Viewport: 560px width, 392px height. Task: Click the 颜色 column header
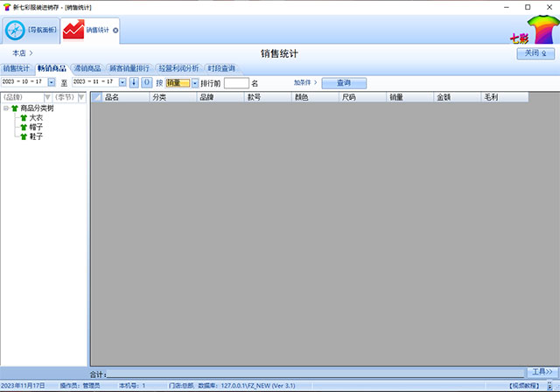(315, 97)
